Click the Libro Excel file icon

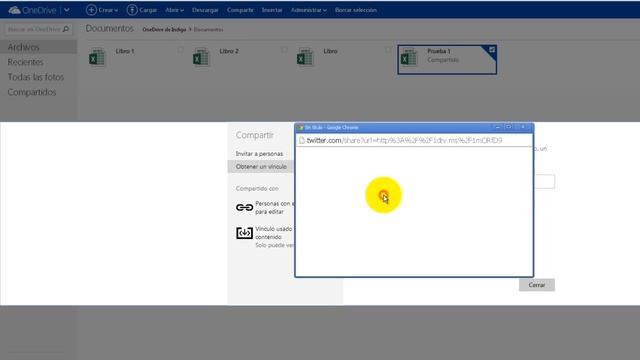(x=305, y=58)
